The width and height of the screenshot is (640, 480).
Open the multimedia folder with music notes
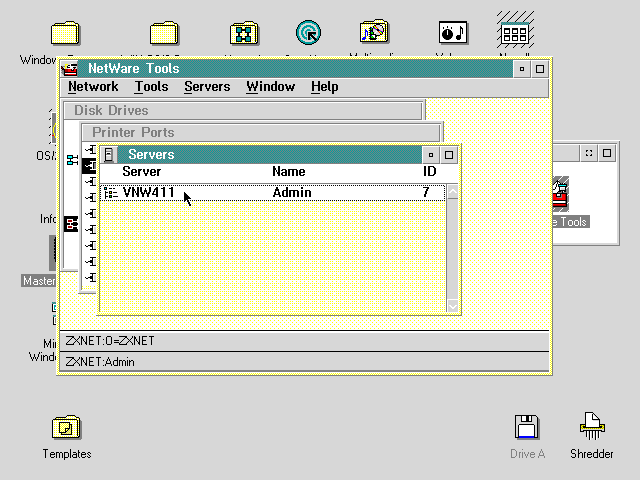(x=374, y=32)
